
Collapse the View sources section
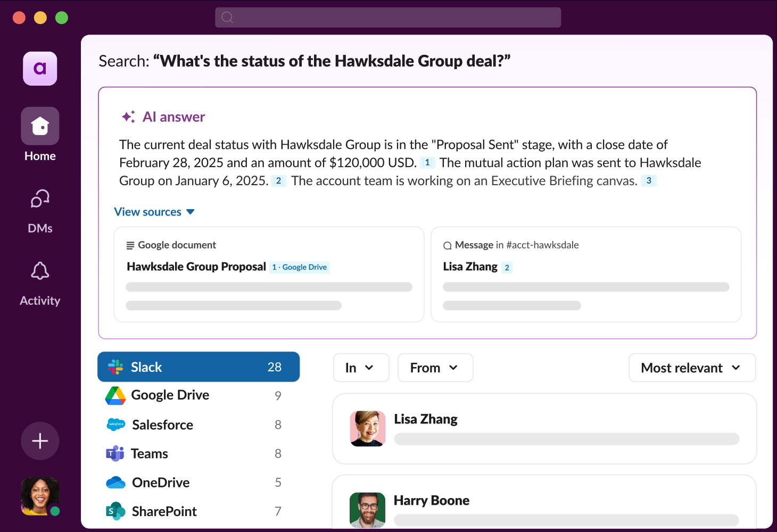point(154,211)
